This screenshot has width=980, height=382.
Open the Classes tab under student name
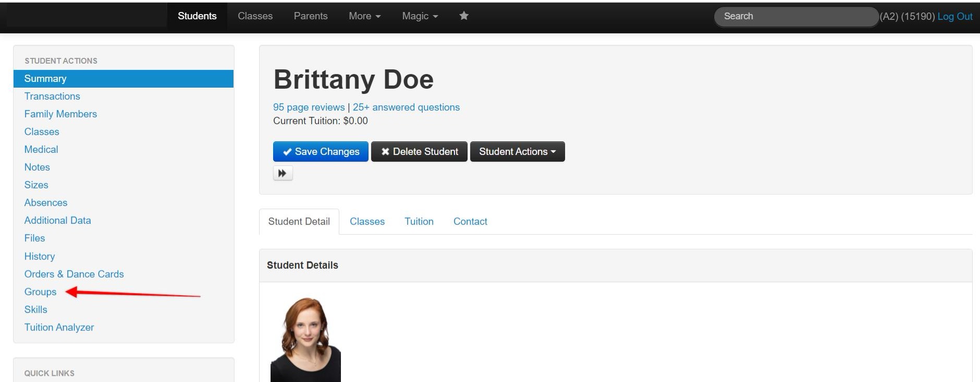pyautogui.click(x=367, y=222)
